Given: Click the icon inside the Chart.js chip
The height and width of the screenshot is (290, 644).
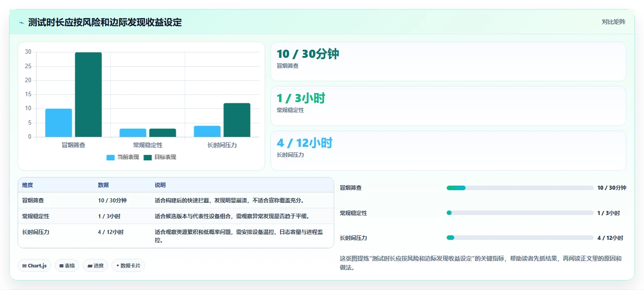Looking at the screenshot, I should click(24, 266).
